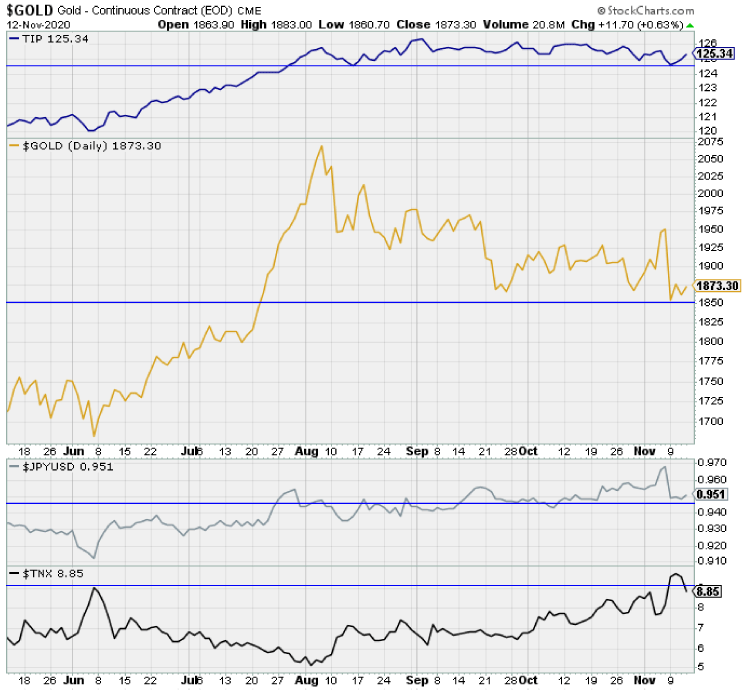Click the $GOLD ticker symbol in the title
This screenshot has height=690, width=746.
point(29,10)
